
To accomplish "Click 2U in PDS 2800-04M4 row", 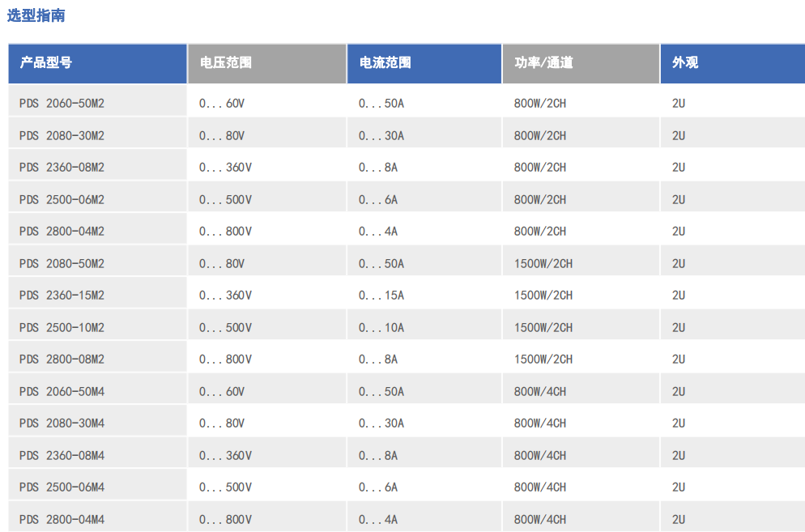I will 679,520.
